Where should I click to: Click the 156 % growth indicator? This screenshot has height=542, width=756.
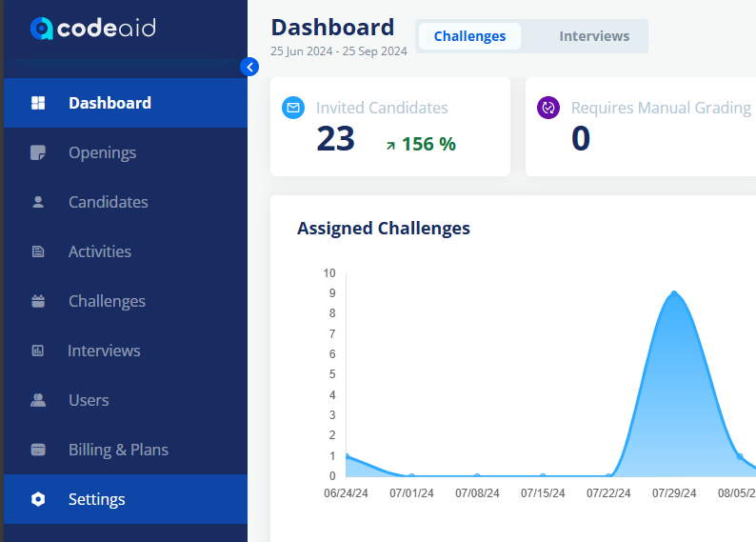tap(421, 144)
